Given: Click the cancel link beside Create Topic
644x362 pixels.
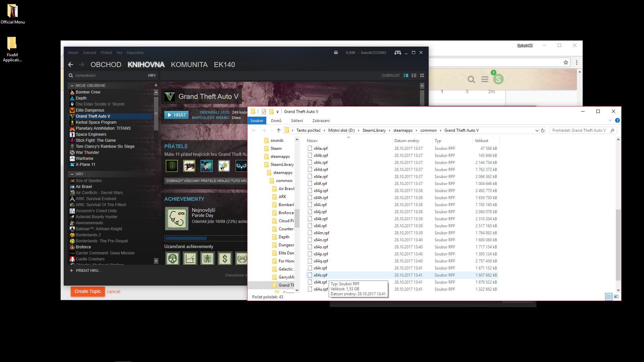Looking at the screenshot, I should (x=113, y=292).
